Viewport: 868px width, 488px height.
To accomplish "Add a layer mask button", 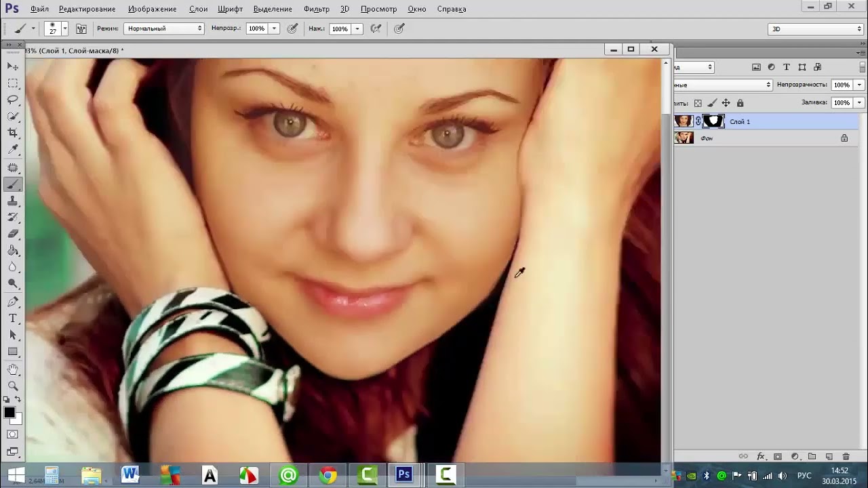I will point(778,457).
